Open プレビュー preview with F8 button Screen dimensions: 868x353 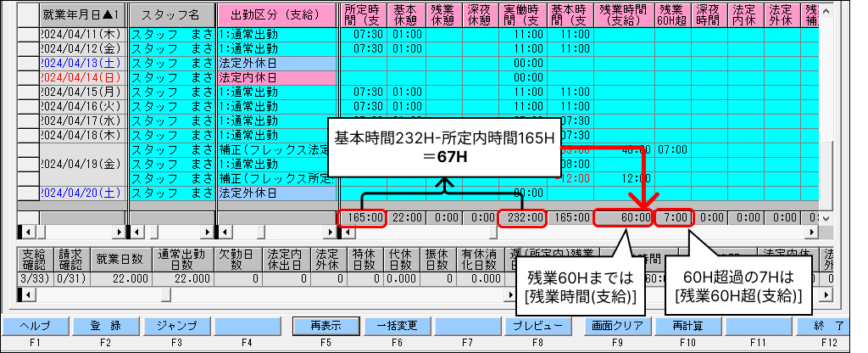point(537,326)
